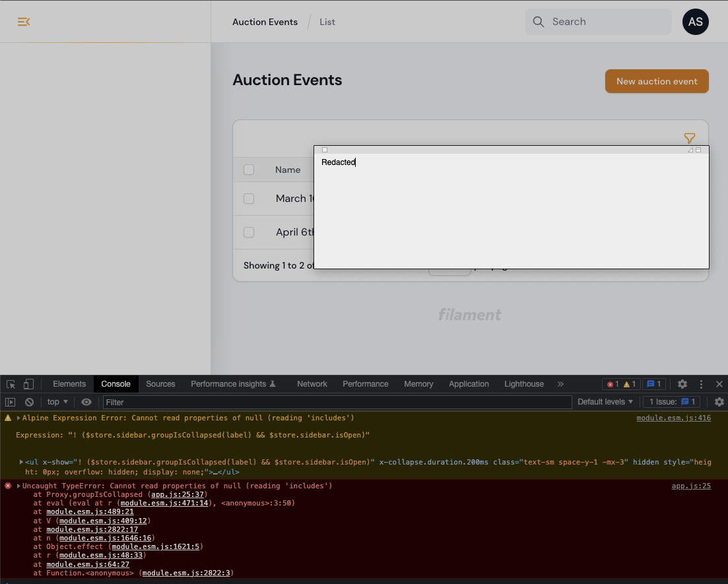Click the collapse icon at the popup's top-right corner
728x584 pixels.
coord(698,150)
